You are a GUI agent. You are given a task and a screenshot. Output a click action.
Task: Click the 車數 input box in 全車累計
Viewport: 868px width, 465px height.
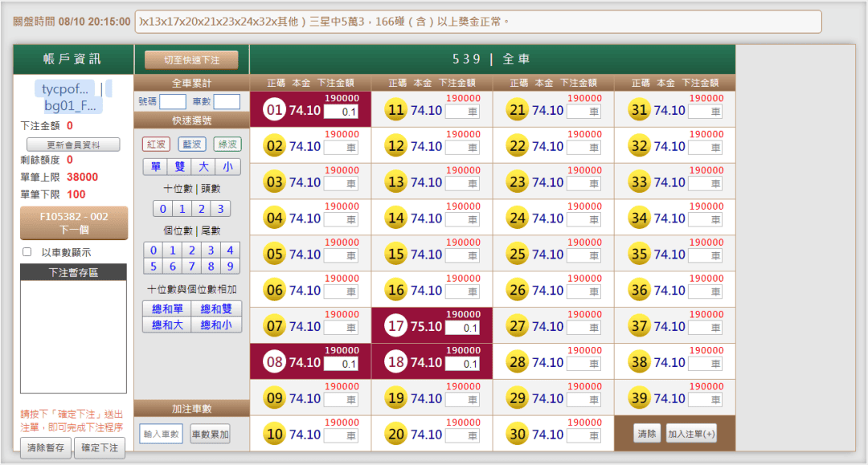(227, 101)
